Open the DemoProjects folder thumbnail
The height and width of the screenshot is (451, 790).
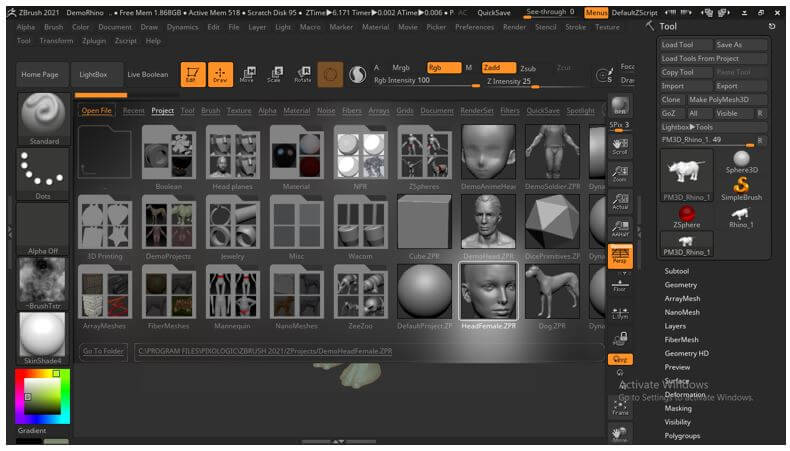168,222
